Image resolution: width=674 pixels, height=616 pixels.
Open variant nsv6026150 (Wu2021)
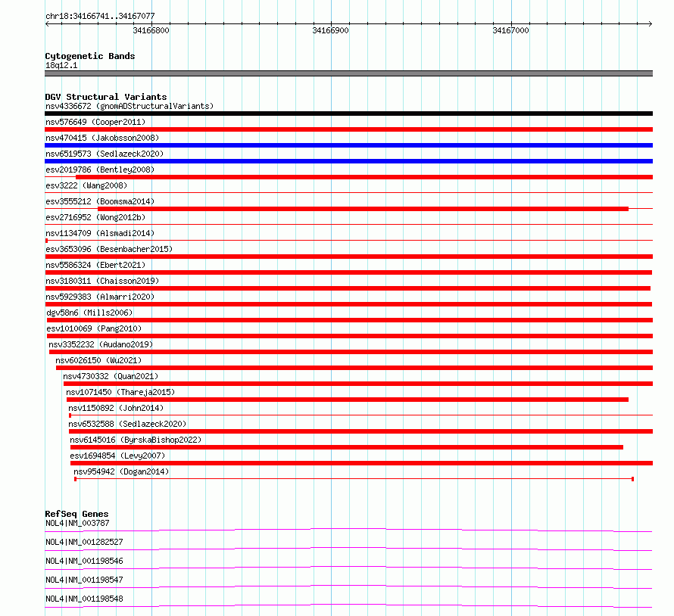click(x=98, y=360)
